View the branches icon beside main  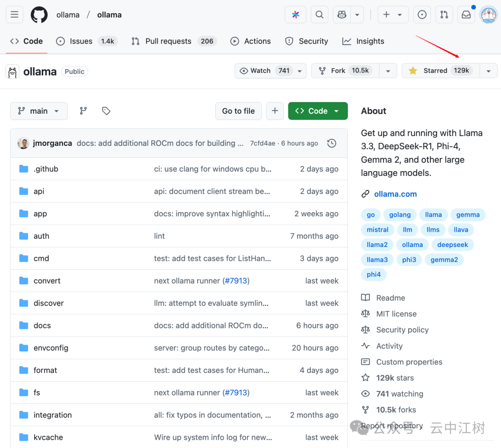(83, 111)
